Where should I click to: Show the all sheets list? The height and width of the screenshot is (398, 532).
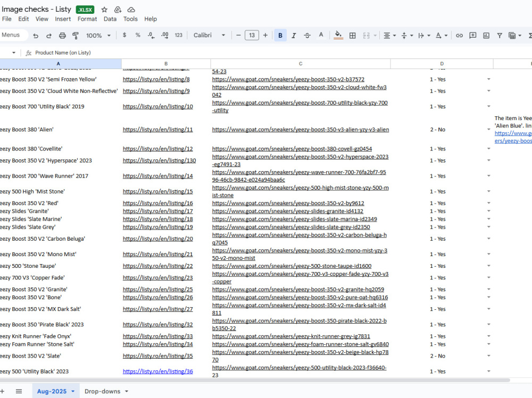19,391
